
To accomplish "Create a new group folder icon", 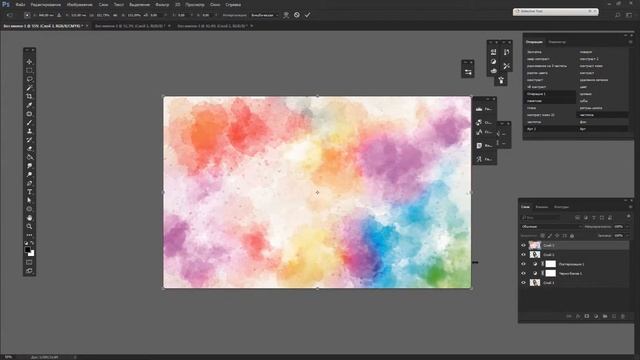I will pos(604,316).
